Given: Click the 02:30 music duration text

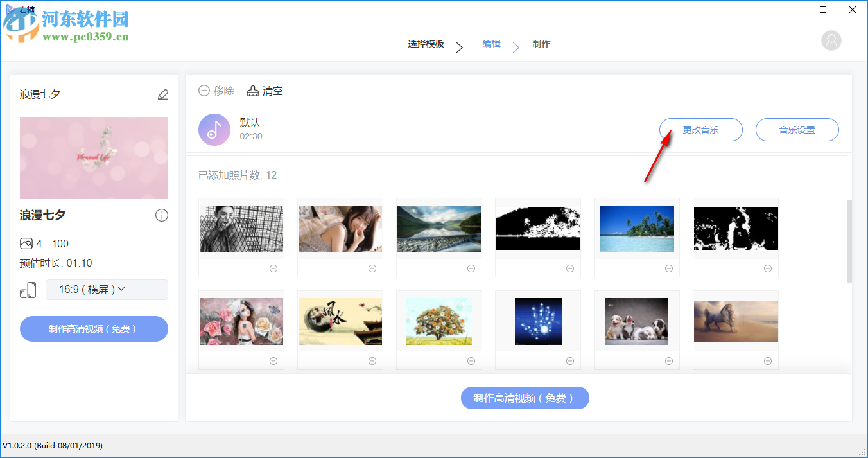Looking at the screenshot, I should (251, 136).
